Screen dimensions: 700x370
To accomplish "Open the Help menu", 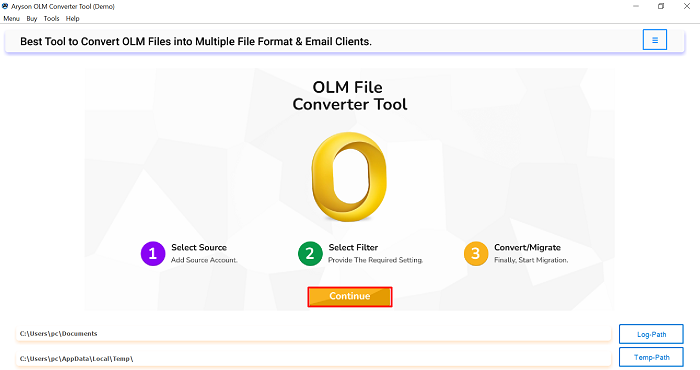I will 72,19.
